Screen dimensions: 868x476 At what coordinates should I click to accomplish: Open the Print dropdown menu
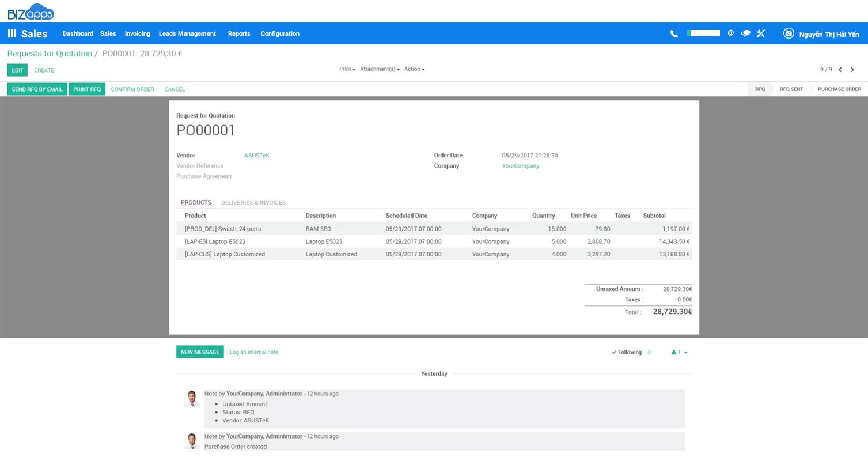[347, 69]
